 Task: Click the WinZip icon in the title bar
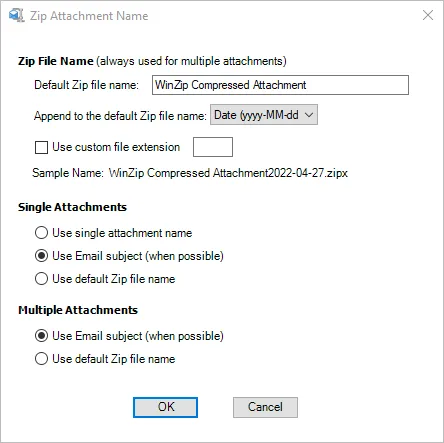17,15
